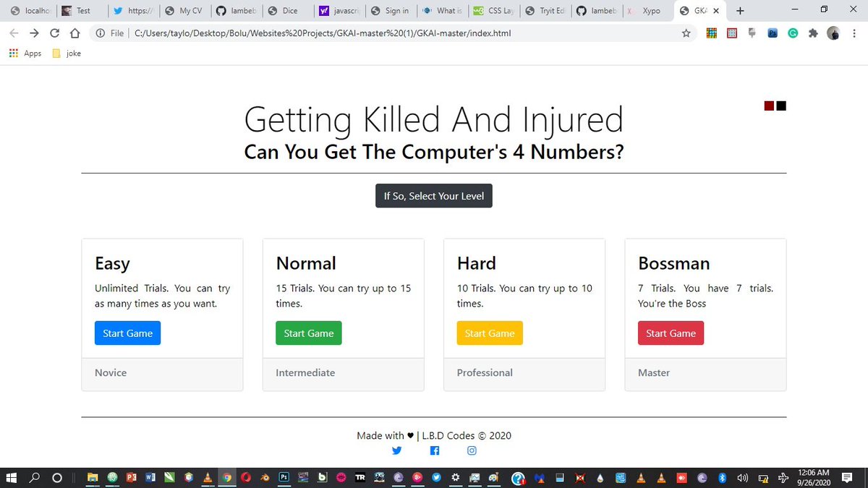Image resolution: width=868 pixels, height=488 pixels.
Task: Open the Instagram link in the footer
Action: 472,450
